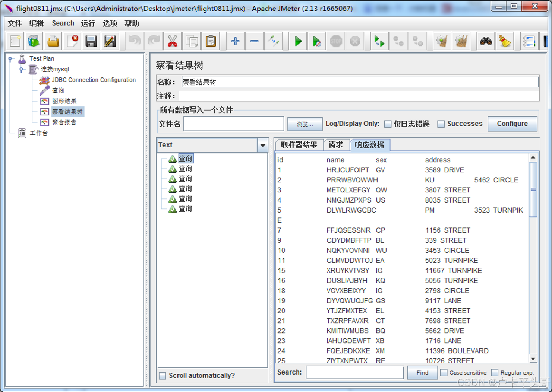Click Start no pauses icon
This screenshot has height=392, width=552.
(x=317, y=41)
